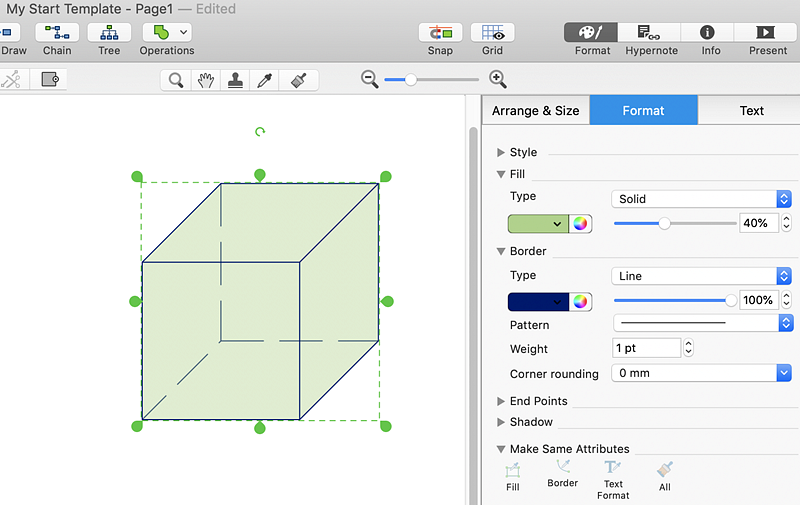The width and height of the screenshot is (800, 505).
Task: Switch to the Arrange & Size tab
Action: 535,111
